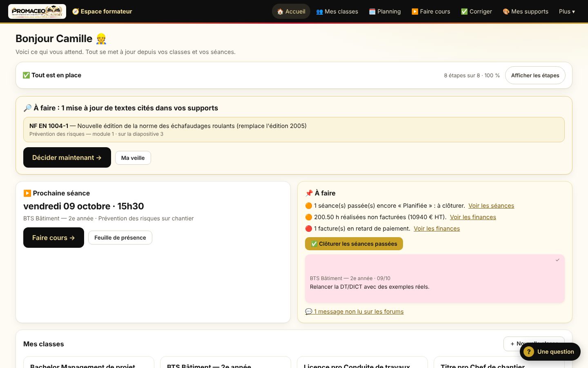Open the Espace formateur link
The image size is (588, 368).
tap(102, 11)
